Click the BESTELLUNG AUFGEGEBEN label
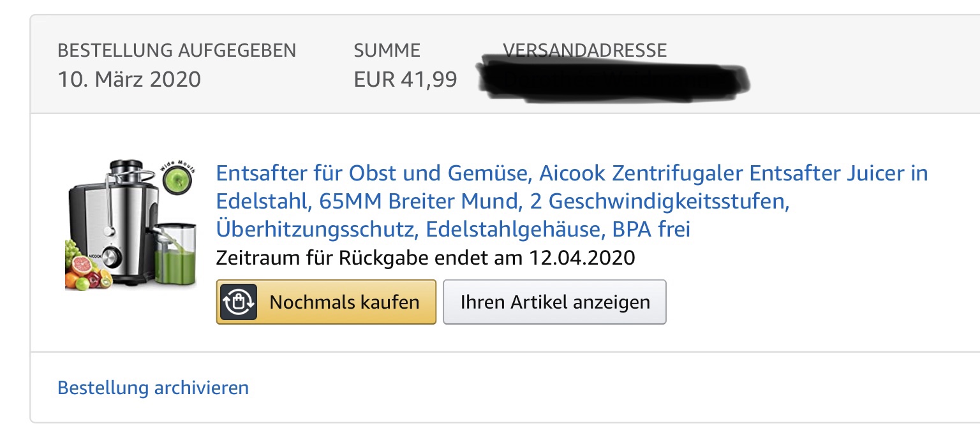Image resolution: width=980 pixels, height=426 pixels. (177, 50)
